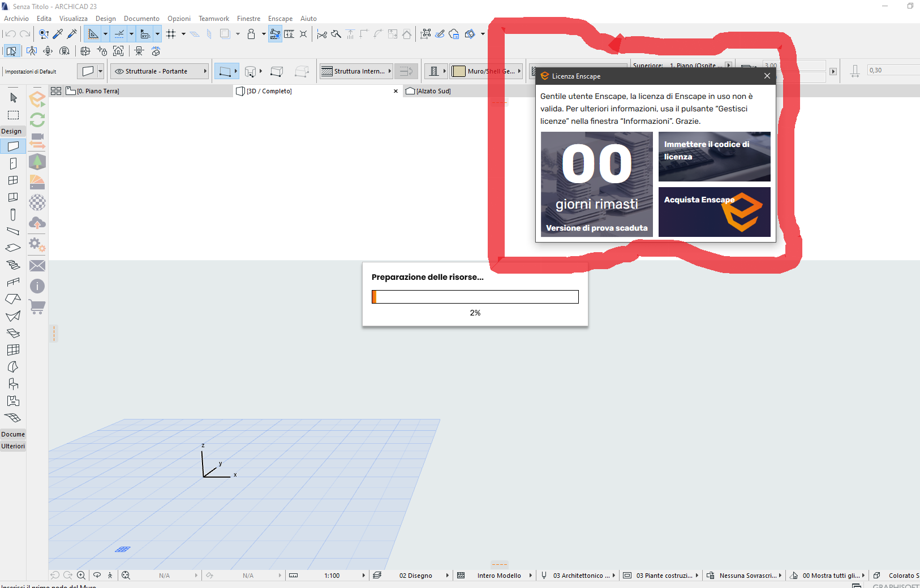The height and width of the screenshot is (588, 920).
Task: Open the Enscape upload cloud icon
Action: click(37, 223)
